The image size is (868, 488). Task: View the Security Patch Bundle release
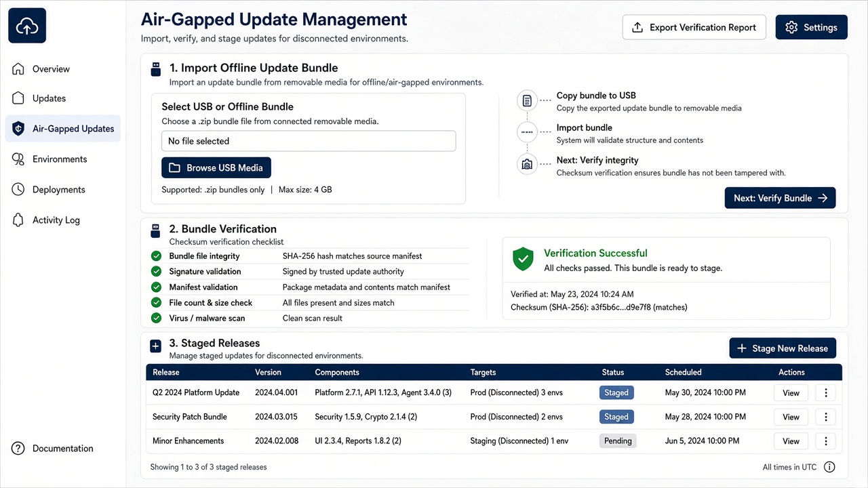pyautogui.click(x=791, y=417)
